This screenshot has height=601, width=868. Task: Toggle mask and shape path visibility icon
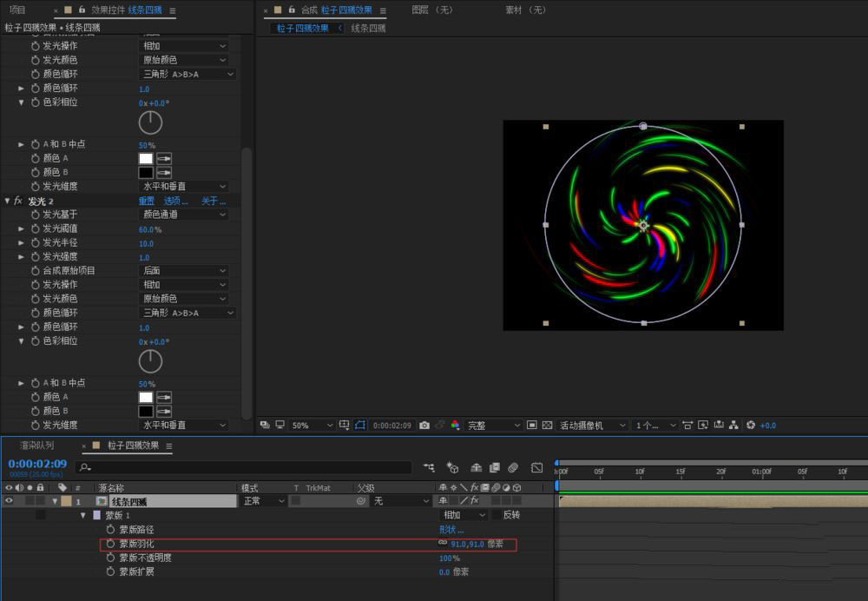click(x=360, y=426)
